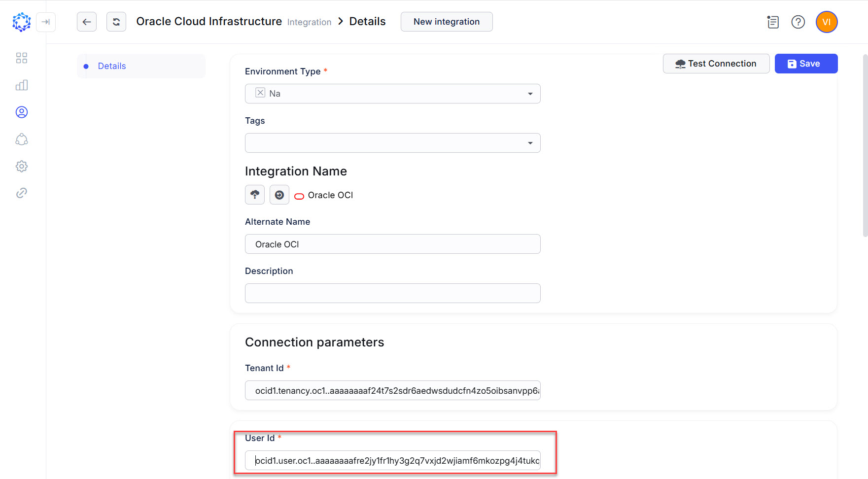Open the VI profile avatar menu
Viewport: 868px width, 479px height.
click(826, 22)
